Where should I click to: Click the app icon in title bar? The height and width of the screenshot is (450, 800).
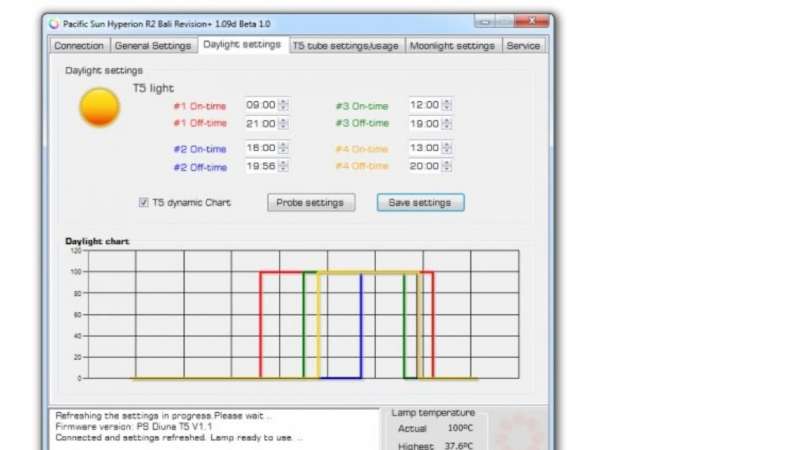pos(54,23)
